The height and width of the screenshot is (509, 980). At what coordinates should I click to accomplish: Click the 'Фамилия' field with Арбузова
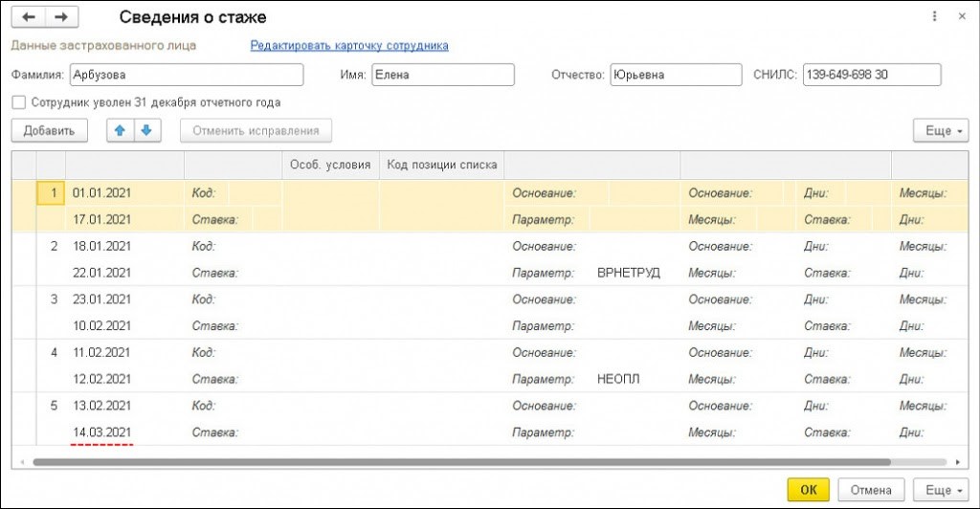(x=185, y=75)
